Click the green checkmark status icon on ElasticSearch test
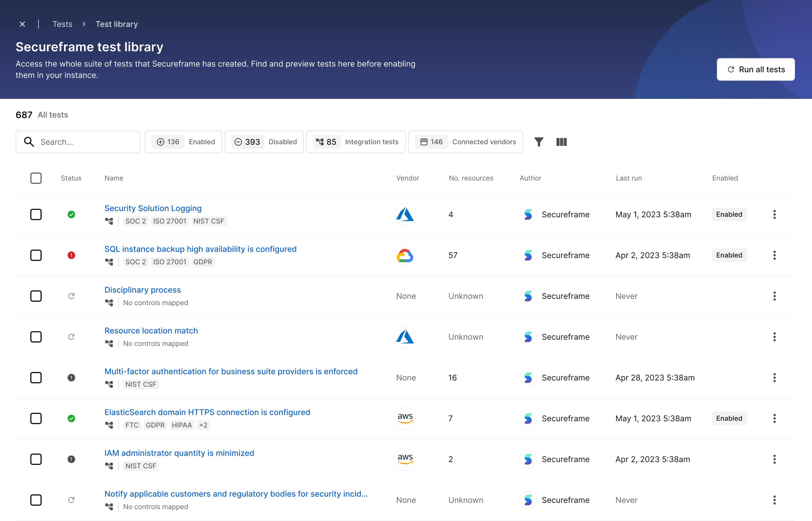Screen dimensions: 812x521 [71, 418]
